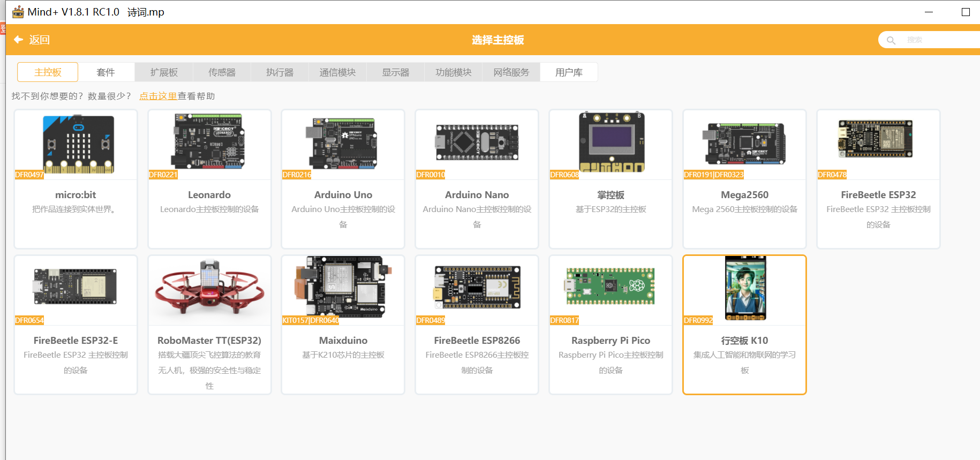This screenshot has width=980, height=460.
Task: Click the DFR0992 product code label
Action: tap(698, 320)
